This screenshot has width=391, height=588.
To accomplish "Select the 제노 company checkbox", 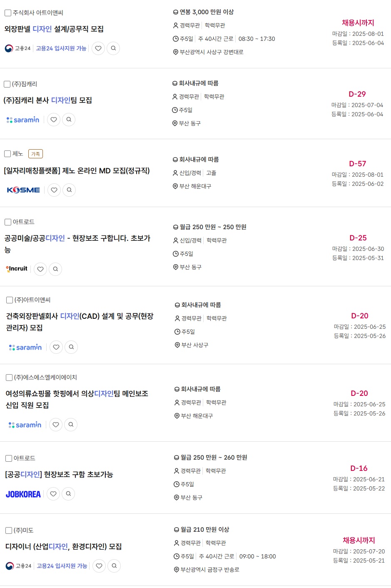I will coord(7,154).
